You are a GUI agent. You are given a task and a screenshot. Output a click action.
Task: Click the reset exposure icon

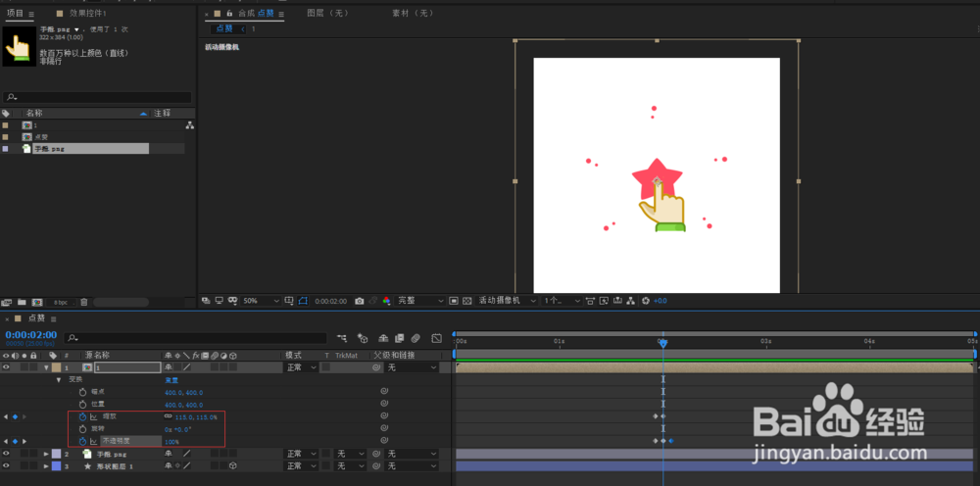point(646,301)
